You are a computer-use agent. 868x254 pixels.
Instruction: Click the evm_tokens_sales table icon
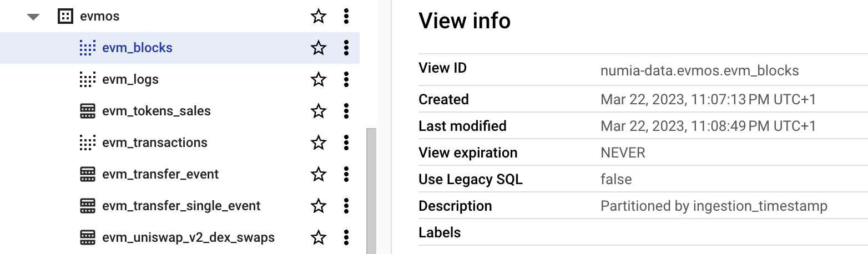tap(87, 111)
